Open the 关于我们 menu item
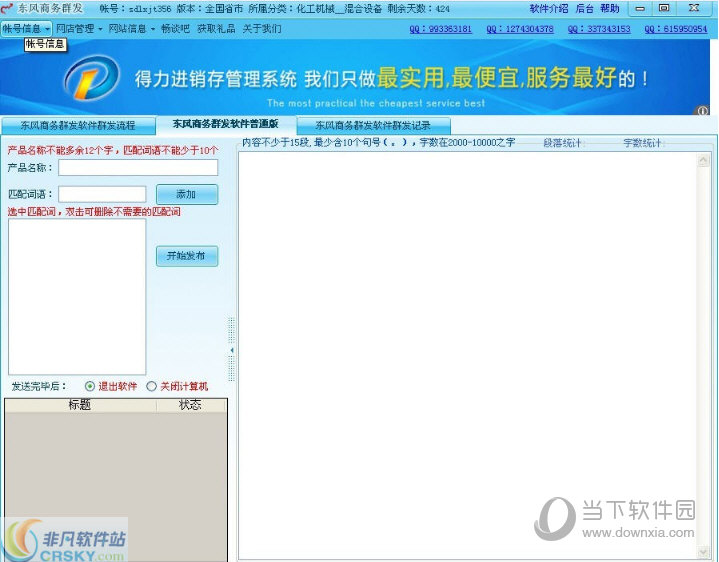 click(x=261, y=28)
